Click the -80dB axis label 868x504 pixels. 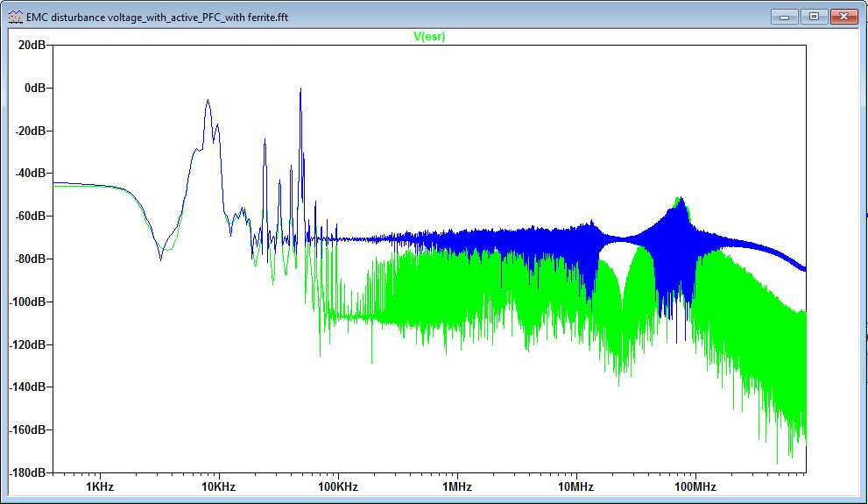pyautogui.click(x=30, y=259)
